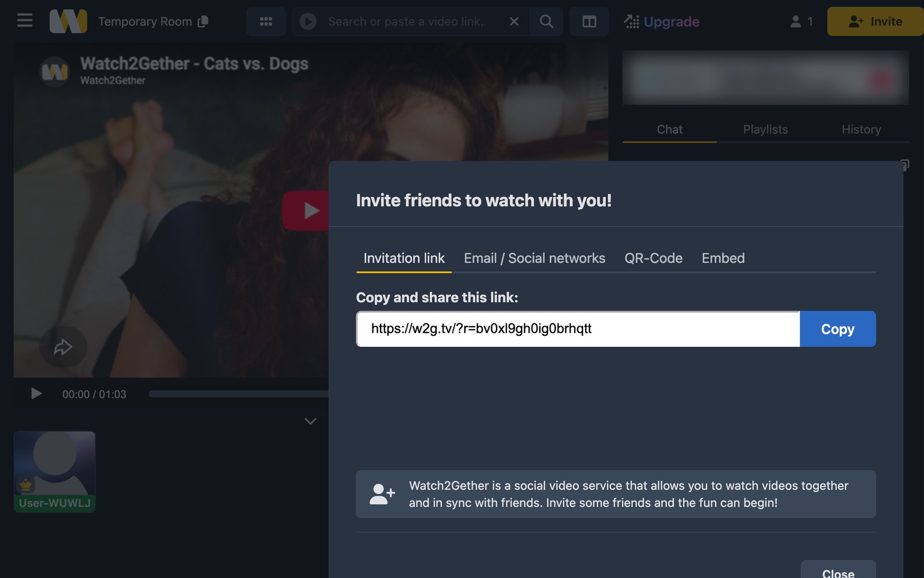
Task: Open the Embed tab
Action: click(x=723, y=258)
